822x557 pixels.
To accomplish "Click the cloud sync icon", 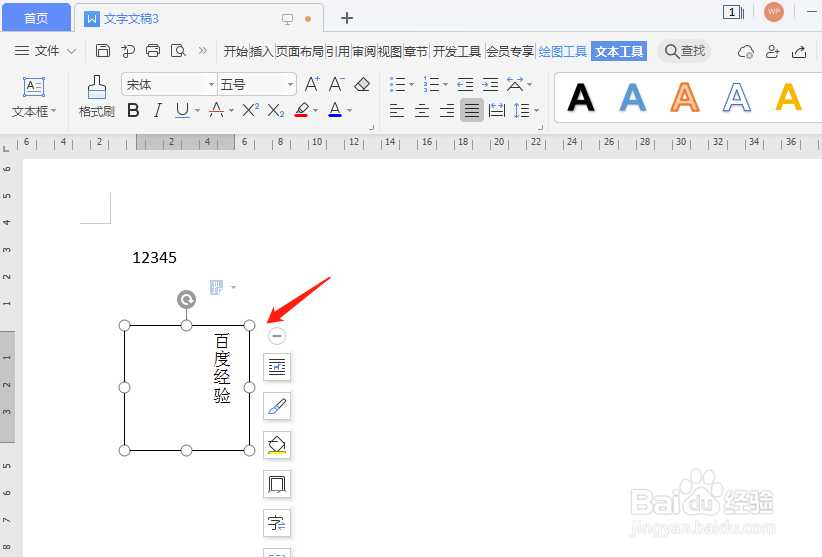I will pos(745,51).
